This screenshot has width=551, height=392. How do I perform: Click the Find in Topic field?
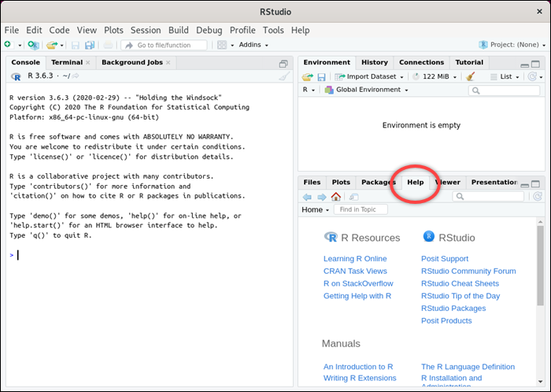click(361, 209)
